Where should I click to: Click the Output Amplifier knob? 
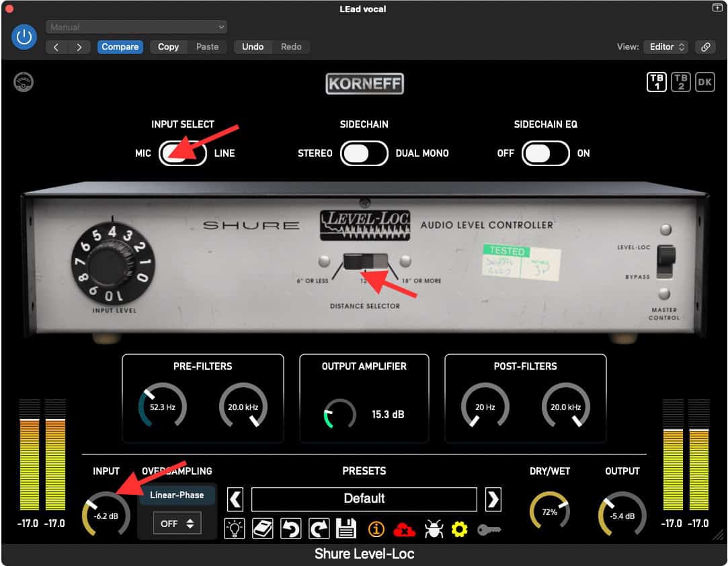(340, 414)
